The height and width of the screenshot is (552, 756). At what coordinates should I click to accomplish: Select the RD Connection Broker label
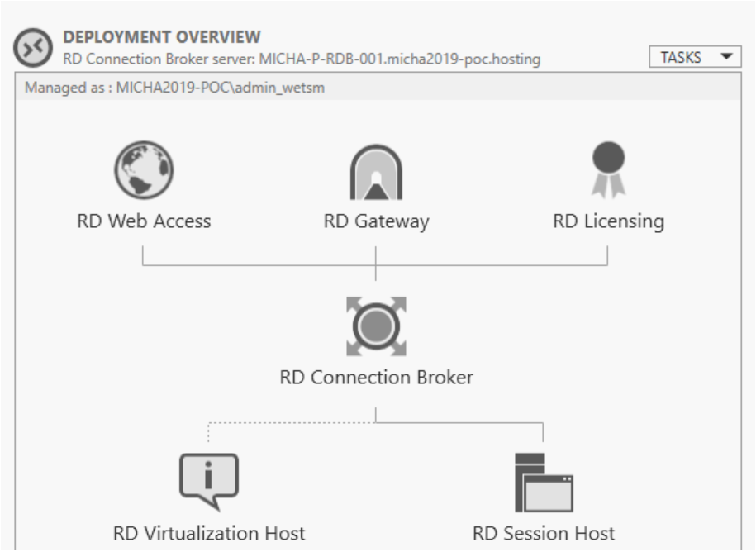point(376,378)
